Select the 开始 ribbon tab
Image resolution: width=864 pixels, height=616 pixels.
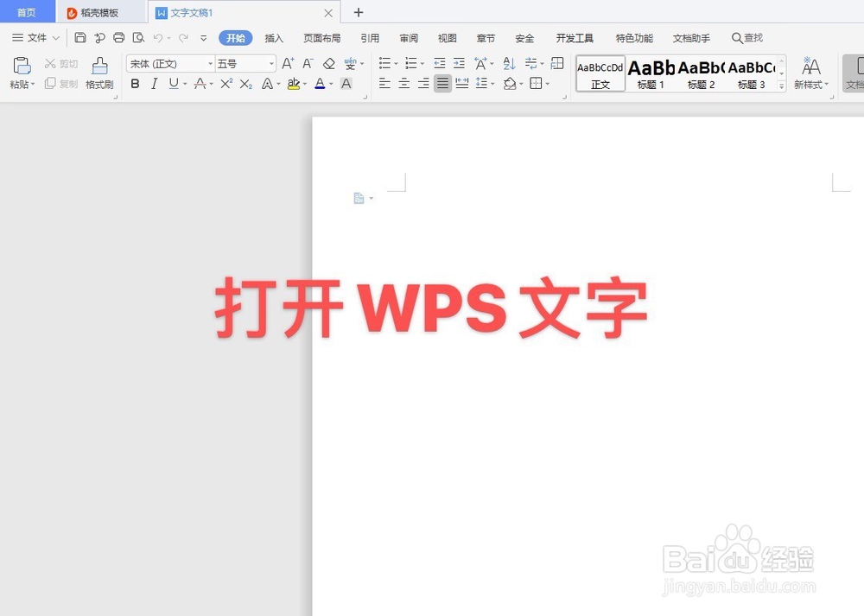coord(236,38)
